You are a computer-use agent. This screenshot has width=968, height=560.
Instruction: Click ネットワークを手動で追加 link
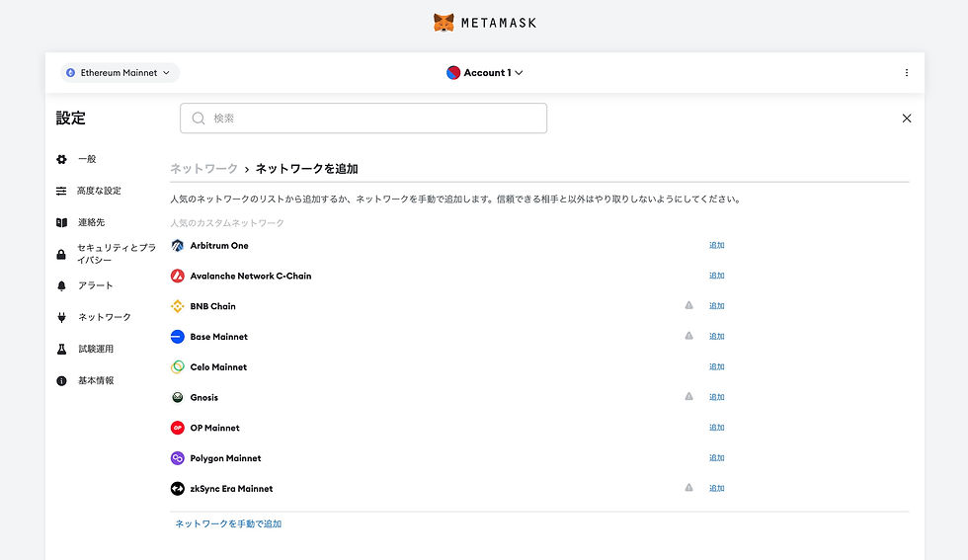click(x=228, y=523)
